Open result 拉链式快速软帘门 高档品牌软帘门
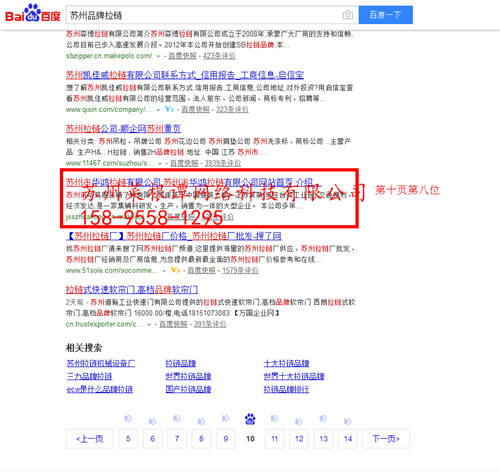 (132, 289)
